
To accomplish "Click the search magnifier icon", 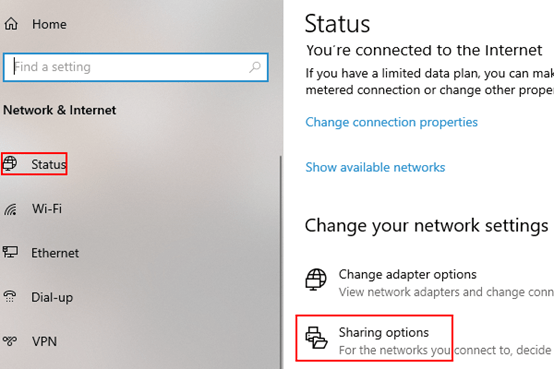I will coord(255,67).
